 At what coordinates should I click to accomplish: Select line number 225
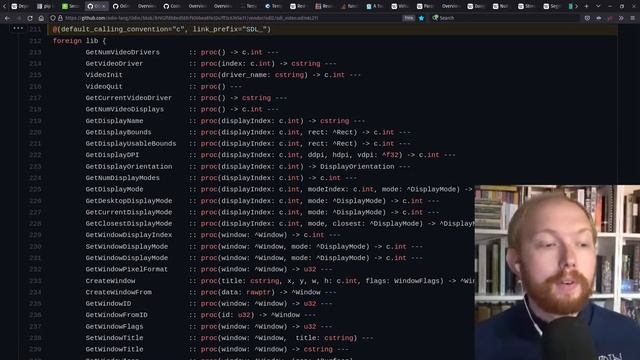[x=35, y=189]
